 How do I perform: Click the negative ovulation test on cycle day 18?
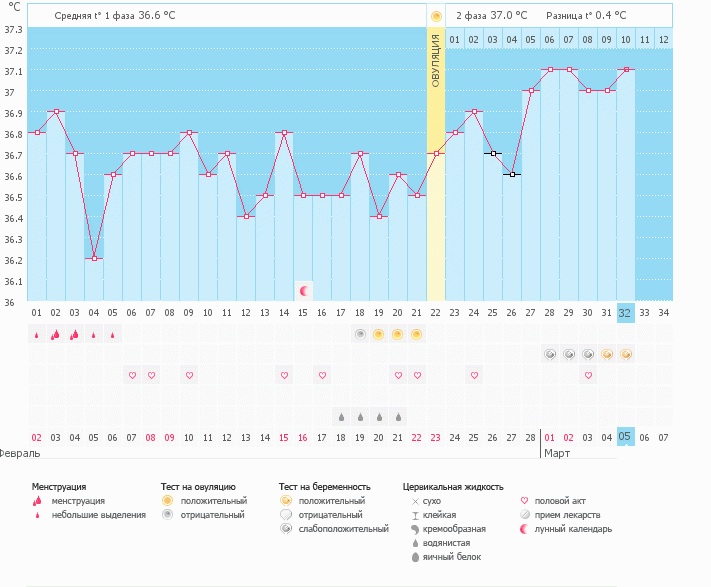click(360, 335)
